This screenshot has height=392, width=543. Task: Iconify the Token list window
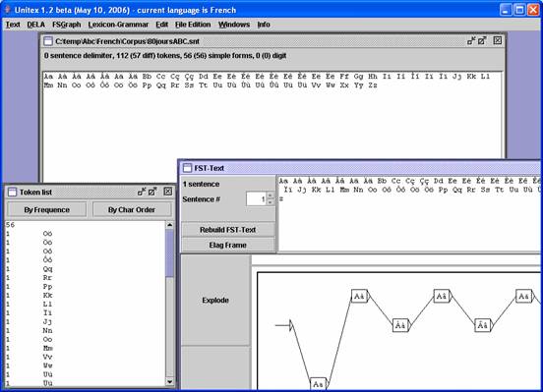coord(142,192)
